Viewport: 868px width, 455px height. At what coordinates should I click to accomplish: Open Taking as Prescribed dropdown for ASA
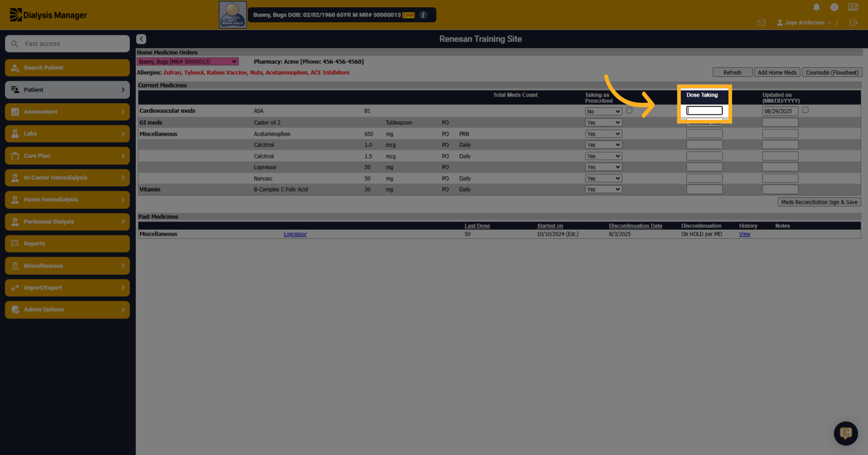point(603,111)
